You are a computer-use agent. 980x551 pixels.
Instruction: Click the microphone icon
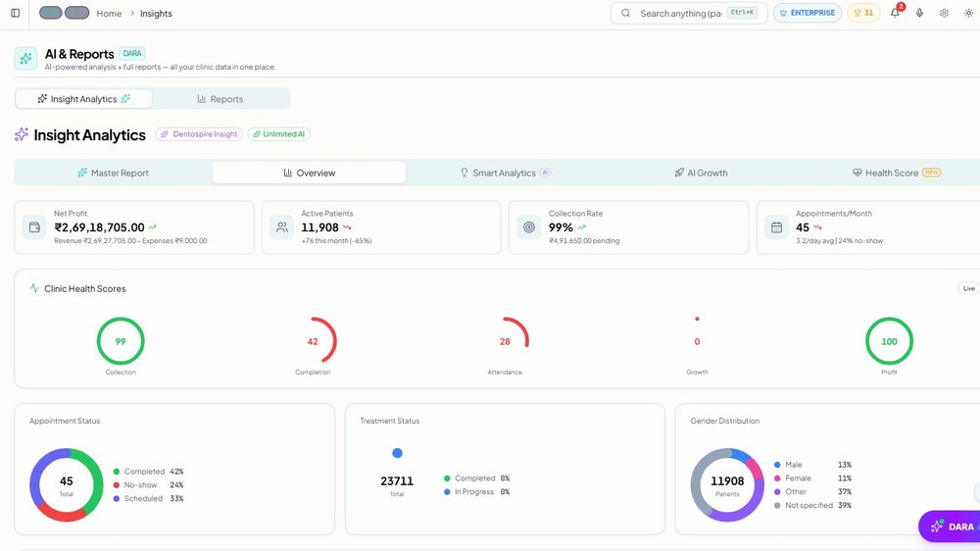(919, 13)
